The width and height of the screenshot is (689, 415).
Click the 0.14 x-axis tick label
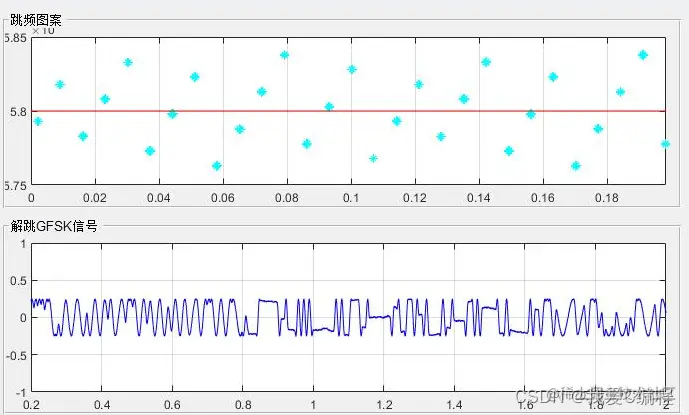coord(479,198)
